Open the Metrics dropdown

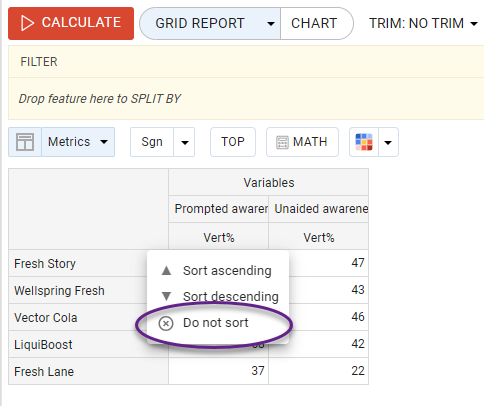click(x=78, y=142)
